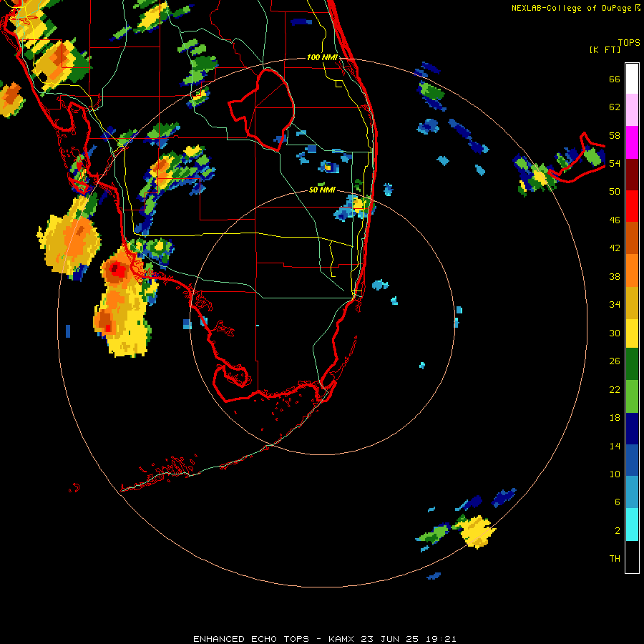
Task: Click the legend value 34
Action: coord(615,305)
